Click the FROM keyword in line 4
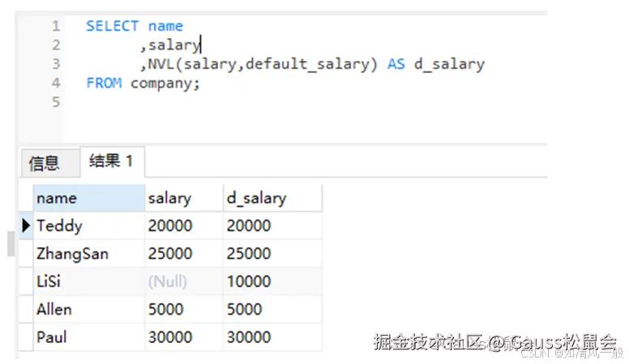The height and width of the screenshot is (364, 629). pos(104,83)
